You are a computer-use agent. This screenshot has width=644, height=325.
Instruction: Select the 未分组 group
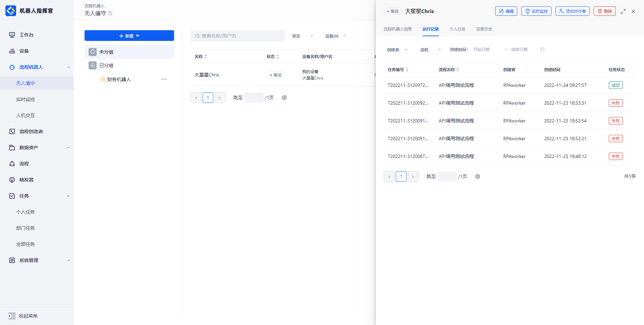pos(129,52)
